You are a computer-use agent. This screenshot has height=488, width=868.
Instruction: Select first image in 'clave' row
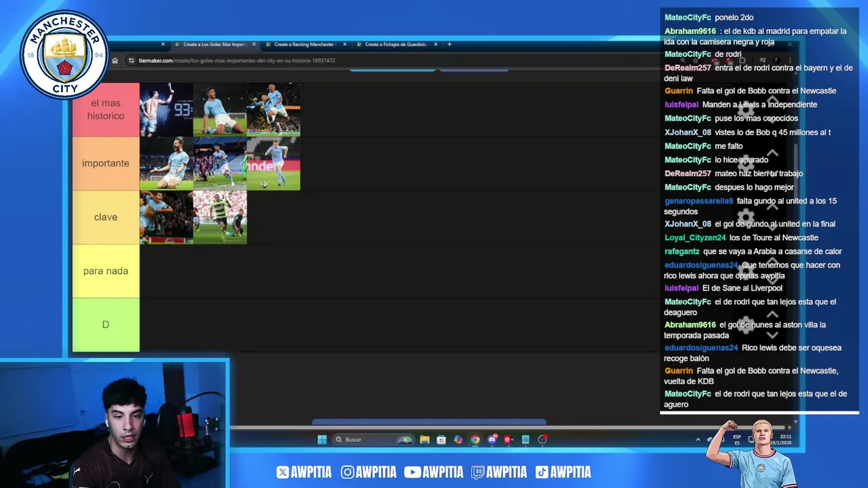tap(166, 217)
